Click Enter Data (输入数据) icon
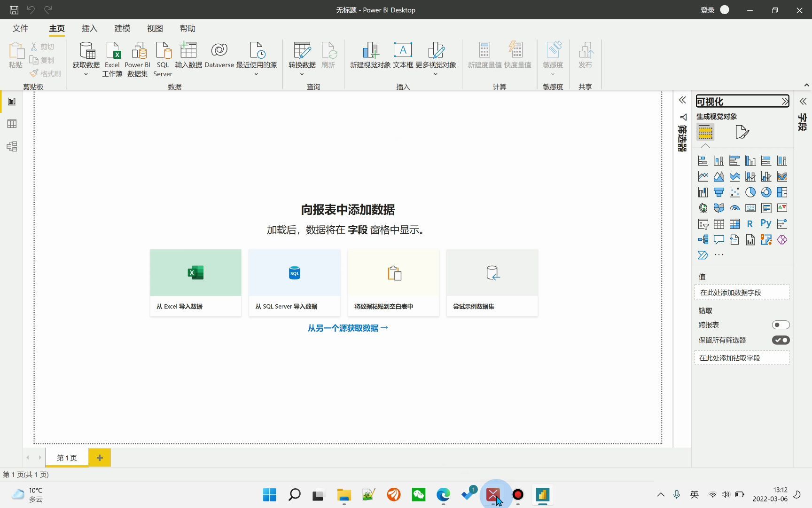This screenshot has height=508, width=812. tap(188, 50)
